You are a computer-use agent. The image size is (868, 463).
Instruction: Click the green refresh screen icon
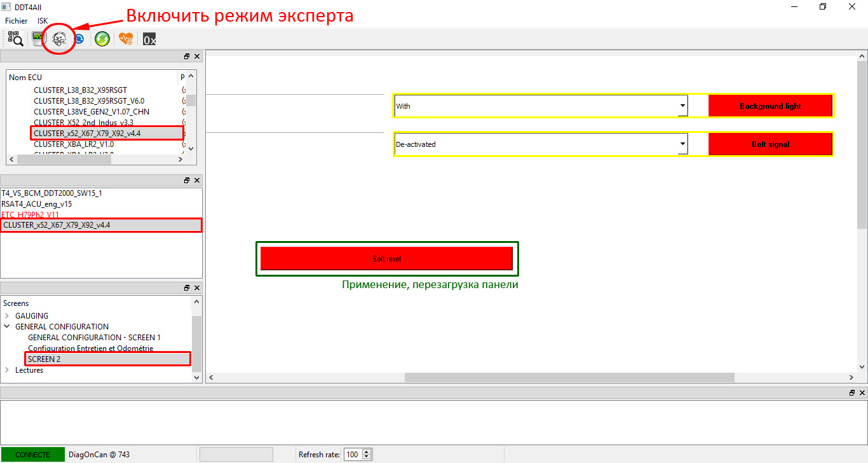pyautogui.click(x=102, y=39)
